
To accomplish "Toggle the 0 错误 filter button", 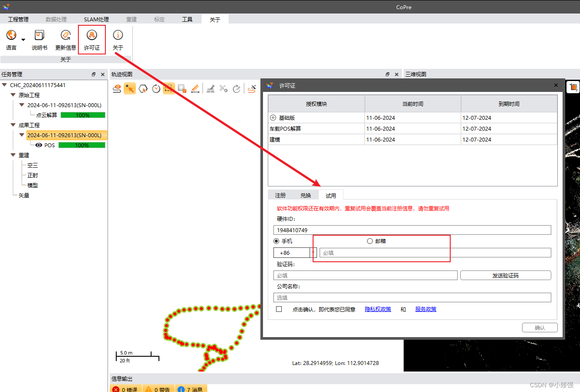I will click(x=125, y=389).
